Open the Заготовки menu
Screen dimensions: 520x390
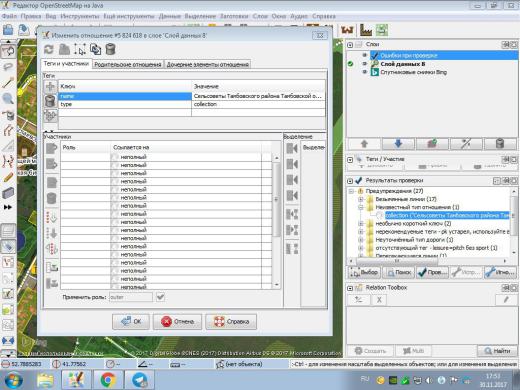click(x=234, y=16)
